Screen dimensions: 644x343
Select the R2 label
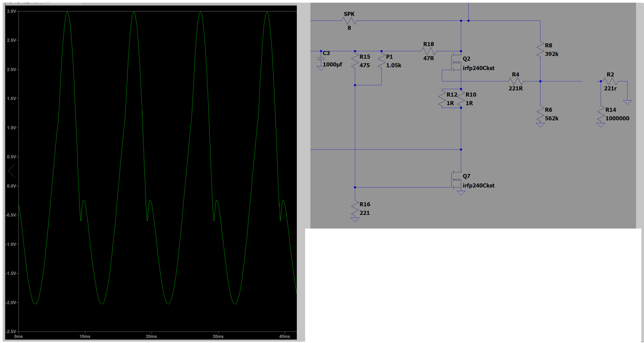(x=610, y=75)
